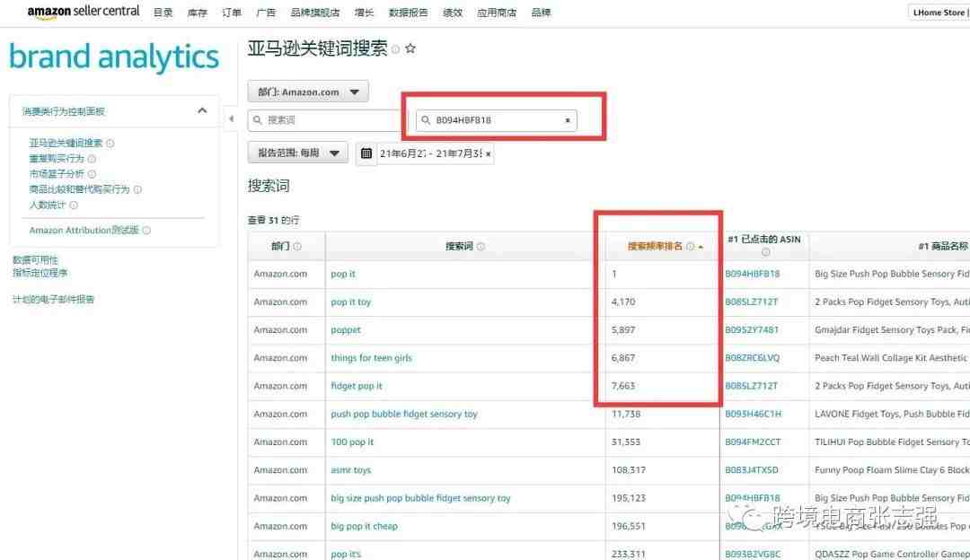Screen dimensions: 970x560
Task: Open the 库存 menu
Action: click(x=198, y=13)
